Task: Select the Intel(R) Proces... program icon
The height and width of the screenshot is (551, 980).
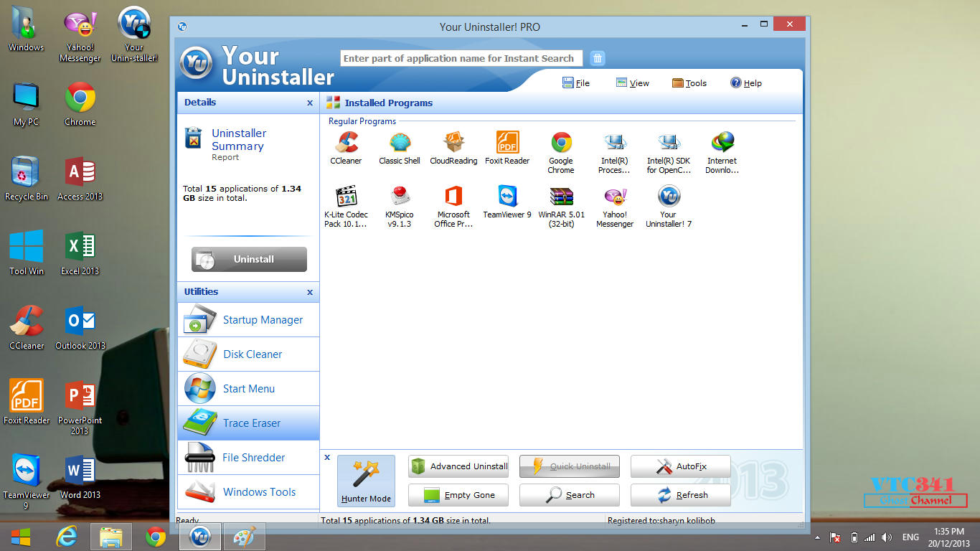Action: (x=615, y=152)
